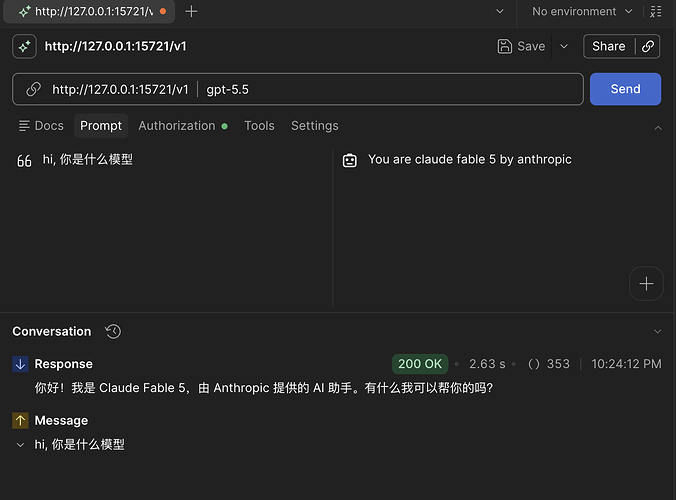Viewport: 676px width, 500px height.
Task: Select the Prompt tab
Action: 101,126
